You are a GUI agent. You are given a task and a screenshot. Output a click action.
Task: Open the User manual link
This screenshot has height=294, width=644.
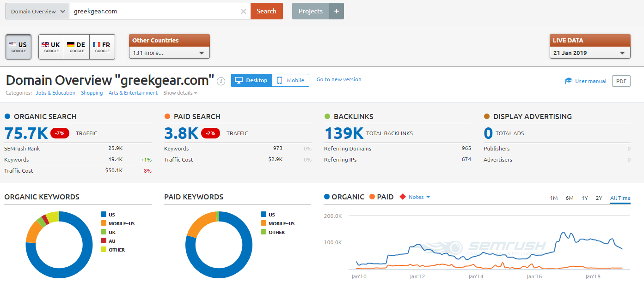click(x=591, y=81)
